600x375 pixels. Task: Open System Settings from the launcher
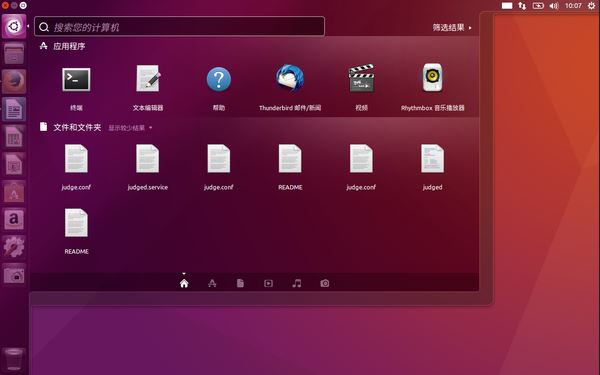click(x=14, y=247)
